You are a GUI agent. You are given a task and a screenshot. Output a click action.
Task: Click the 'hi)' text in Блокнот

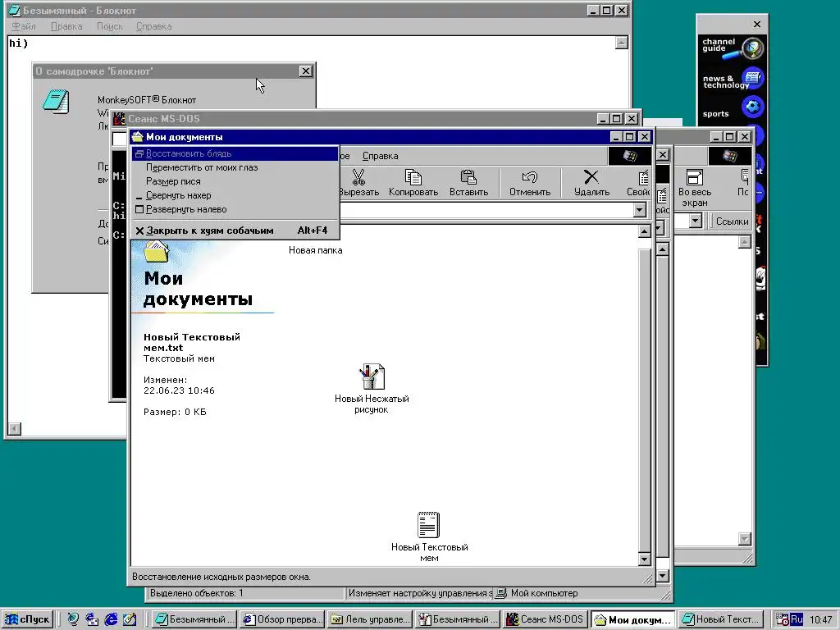(x=18, y=43)
